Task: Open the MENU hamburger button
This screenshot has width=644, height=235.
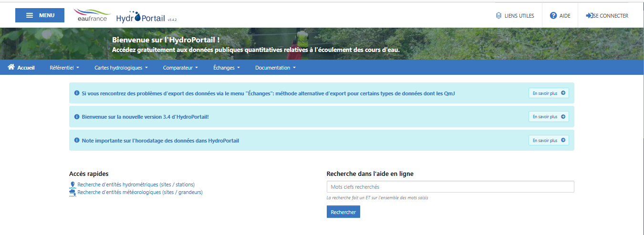Action: 40,15
